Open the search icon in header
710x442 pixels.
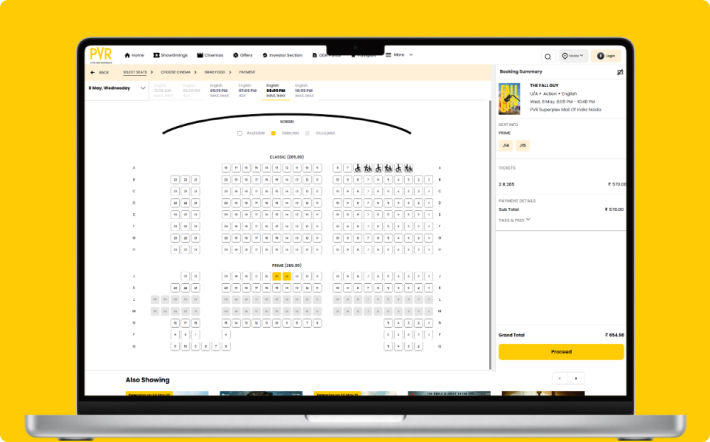click(547, 56)
